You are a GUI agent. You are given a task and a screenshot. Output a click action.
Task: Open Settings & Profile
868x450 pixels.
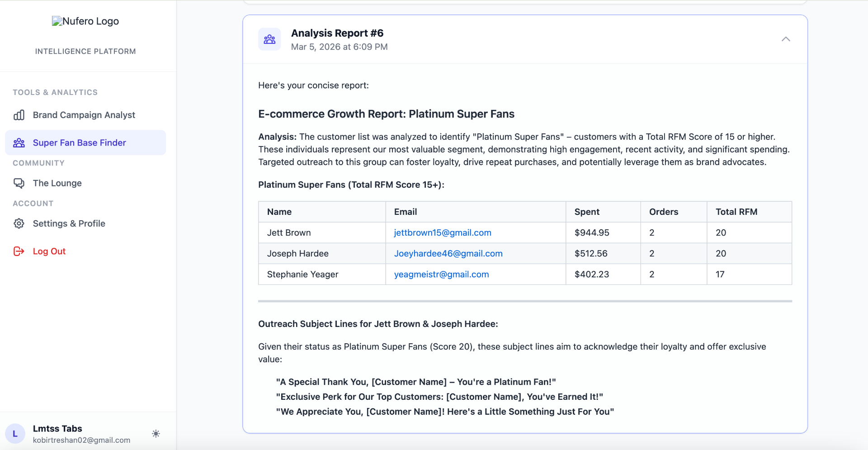[69, 223]
